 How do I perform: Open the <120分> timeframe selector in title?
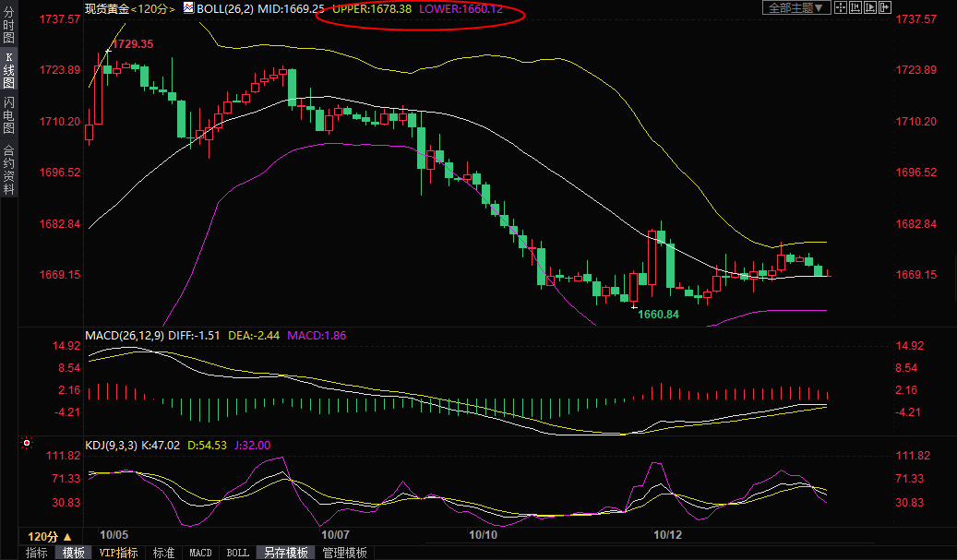pyautogui.click(x=153, y=7)
